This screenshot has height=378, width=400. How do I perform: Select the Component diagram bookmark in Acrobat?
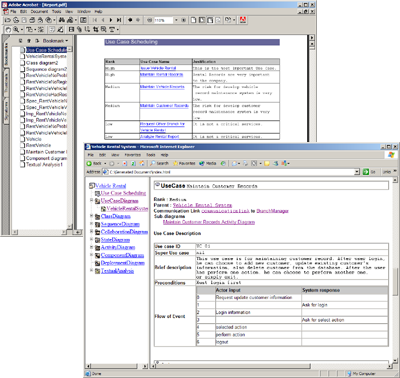pos(46,158)
